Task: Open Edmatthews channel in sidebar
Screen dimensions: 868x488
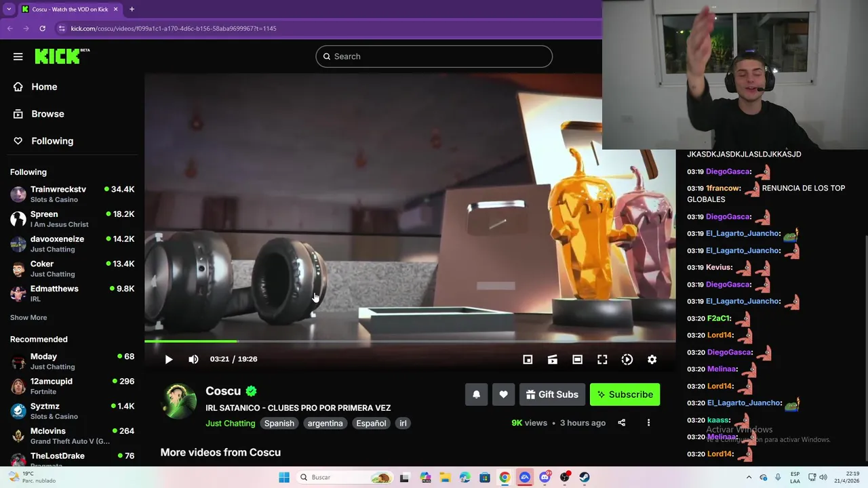Action: click(72, 293)
